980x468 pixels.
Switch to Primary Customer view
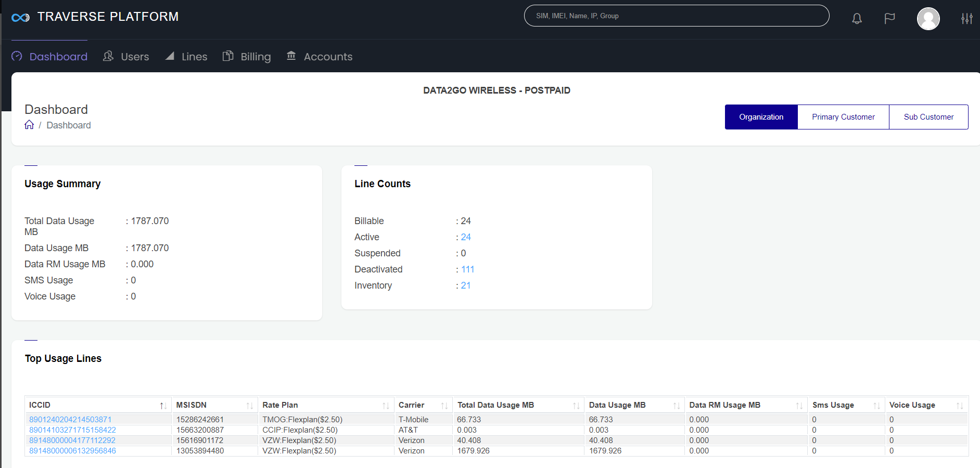pos(843,117)
